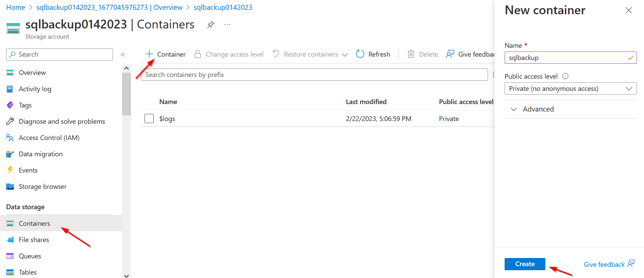Open the more options ellipsis near the title
Viewport: 644px width, 278px height.
point(227,24)
